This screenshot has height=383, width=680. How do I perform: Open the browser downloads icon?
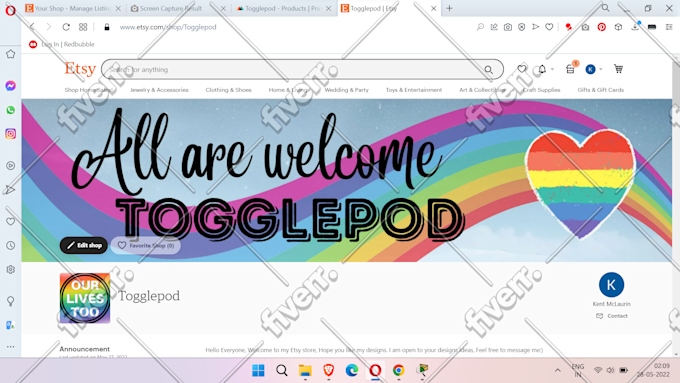tap(635, 27)
